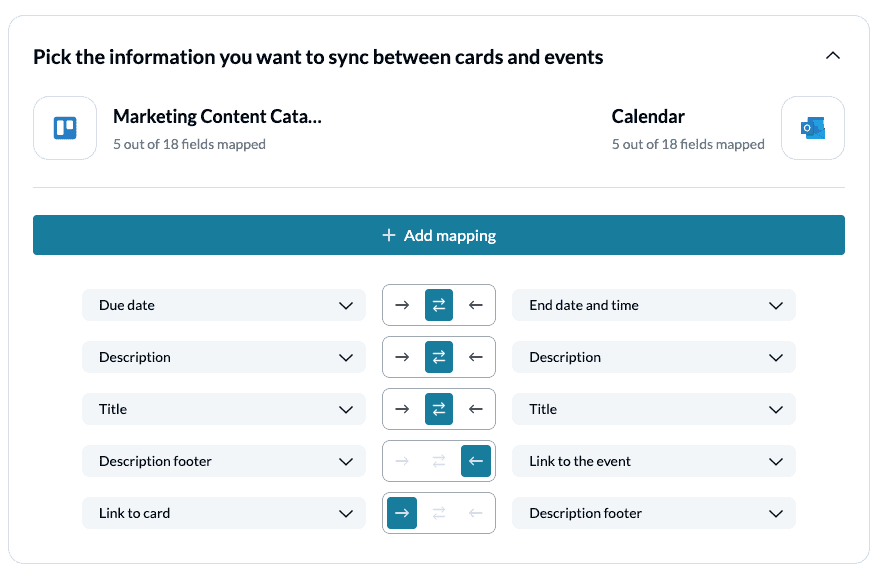Toggle two-way sync for Title row
This screenshot has height=581, width=887.
[439, 409]
